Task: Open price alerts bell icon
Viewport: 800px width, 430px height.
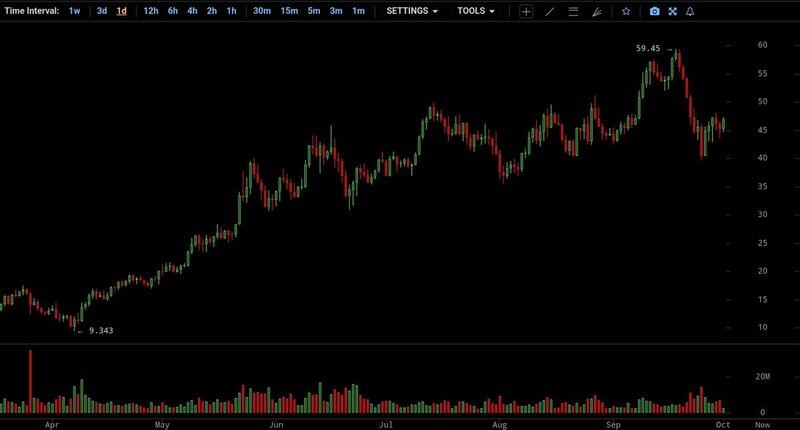Action: 689,11
